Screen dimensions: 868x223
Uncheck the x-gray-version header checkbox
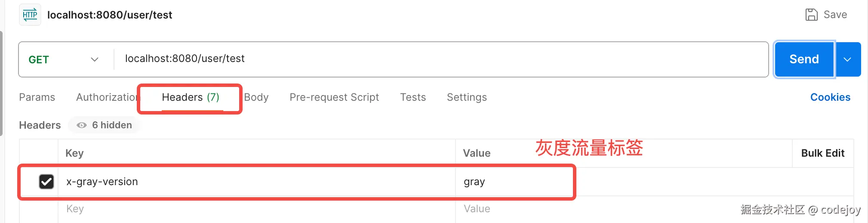click(46, 182)
